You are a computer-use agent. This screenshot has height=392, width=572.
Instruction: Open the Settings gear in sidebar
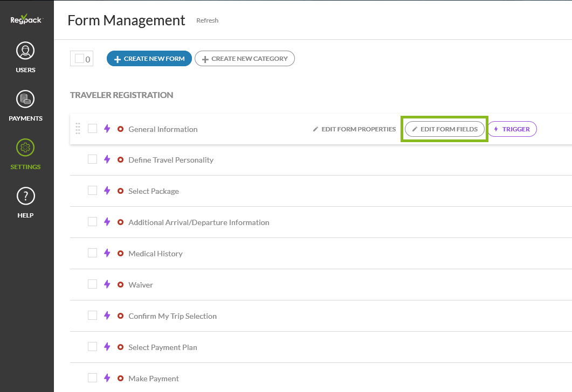click(x=25, y=148)
